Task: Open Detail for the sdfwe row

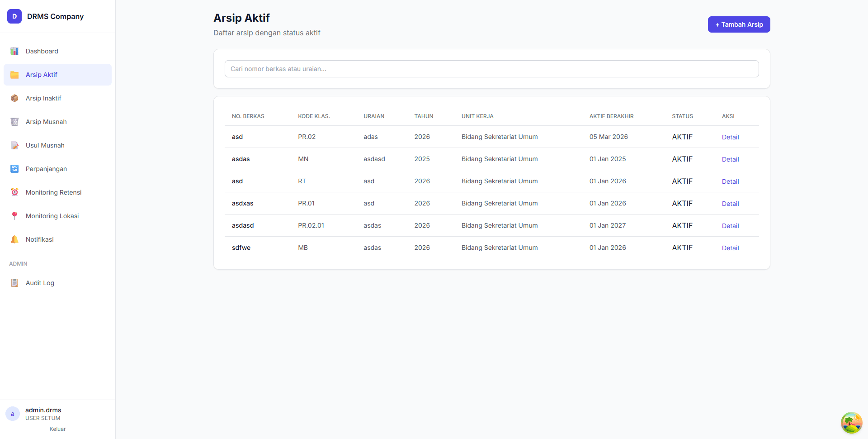Action: 730,248
